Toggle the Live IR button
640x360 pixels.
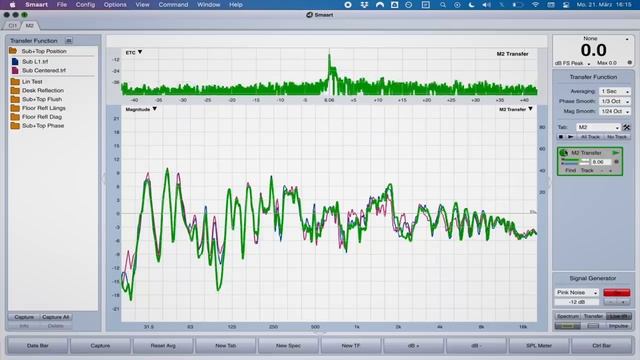click(x=619, y=316)
